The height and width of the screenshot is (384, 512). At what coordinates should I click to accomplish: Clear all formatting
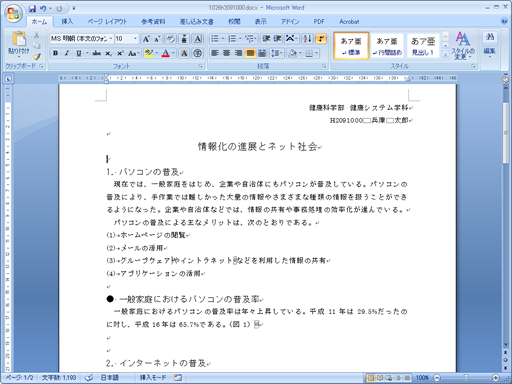[x=170, y=39]
